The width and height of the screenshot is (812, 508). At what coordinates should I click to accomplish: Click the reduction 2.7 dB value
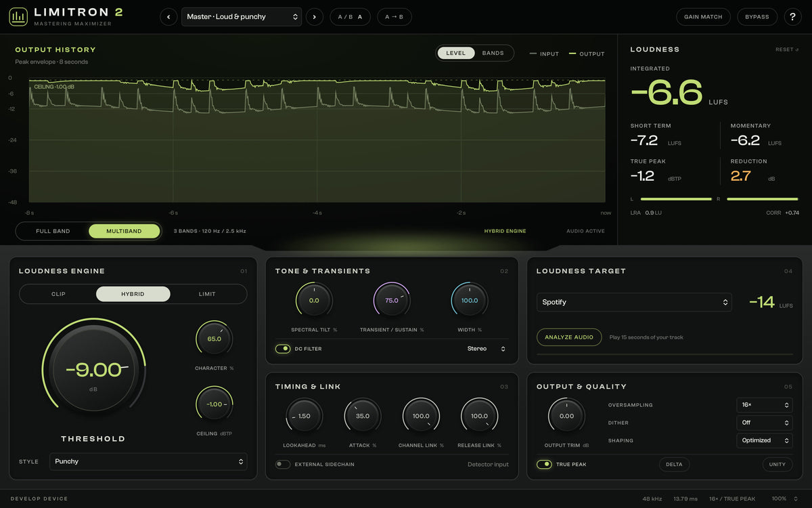point(741,176)
